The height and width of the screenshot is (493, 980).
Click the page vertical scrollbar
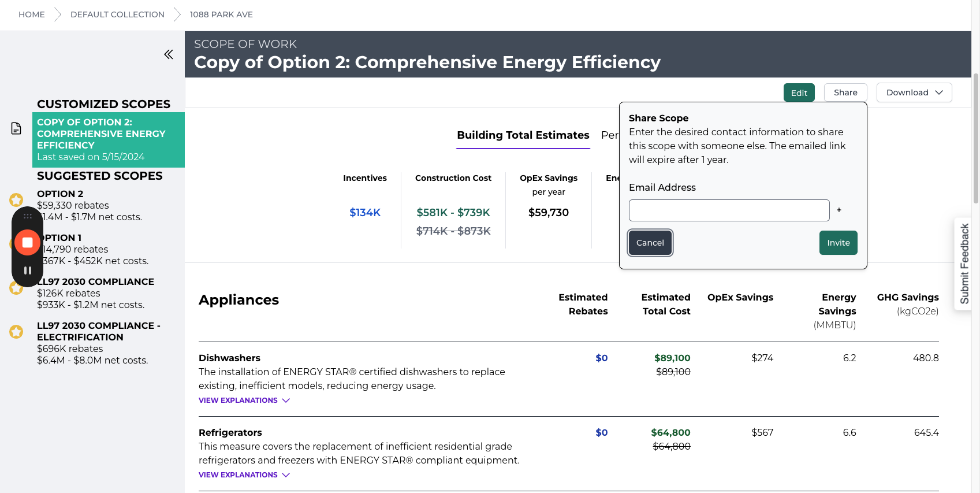click(976, 139)
